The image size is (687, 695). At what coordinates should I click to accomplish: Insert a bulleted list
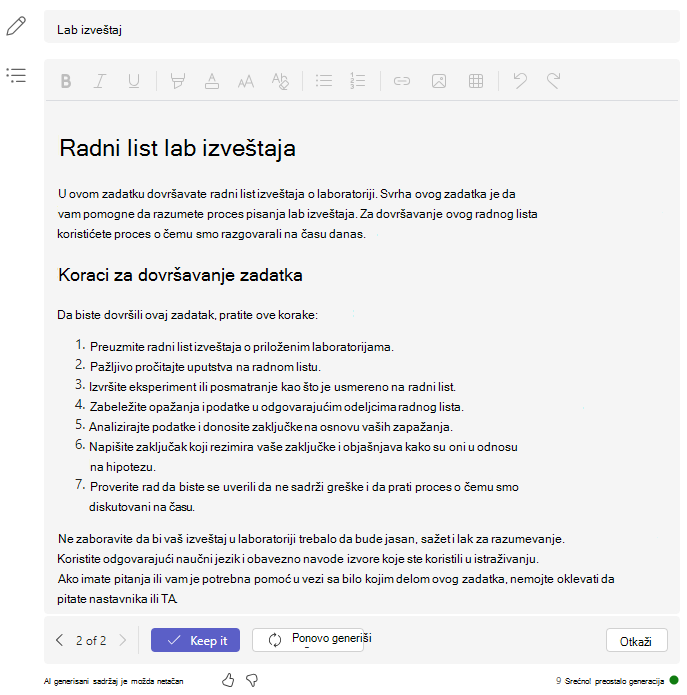(x=324, y=81)
